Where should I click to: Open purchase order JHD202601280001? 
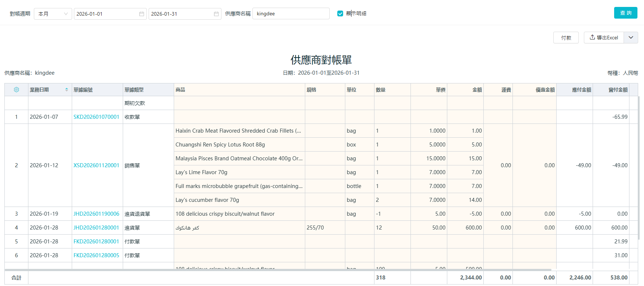tap(97, 228)
